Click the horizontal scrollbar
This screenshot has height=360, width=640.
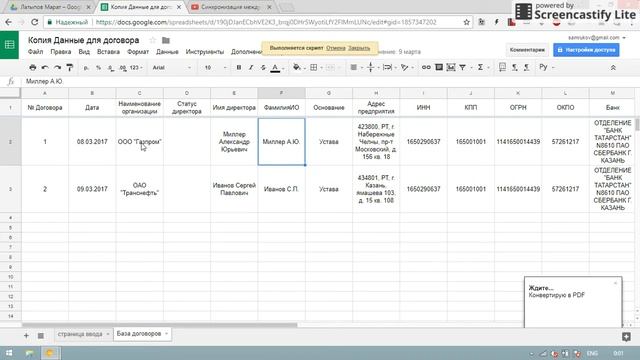point(159,325)
